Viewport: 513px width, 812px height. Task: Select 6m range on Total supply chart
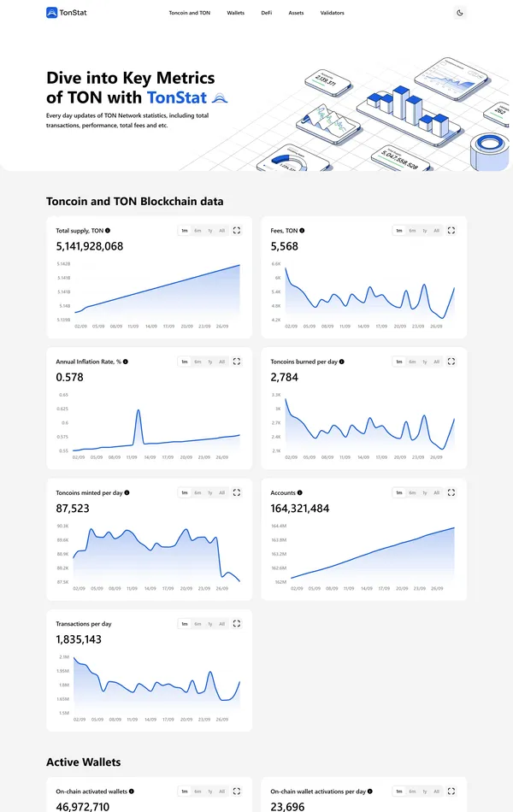pyautogui.click(x=198, y=230)
